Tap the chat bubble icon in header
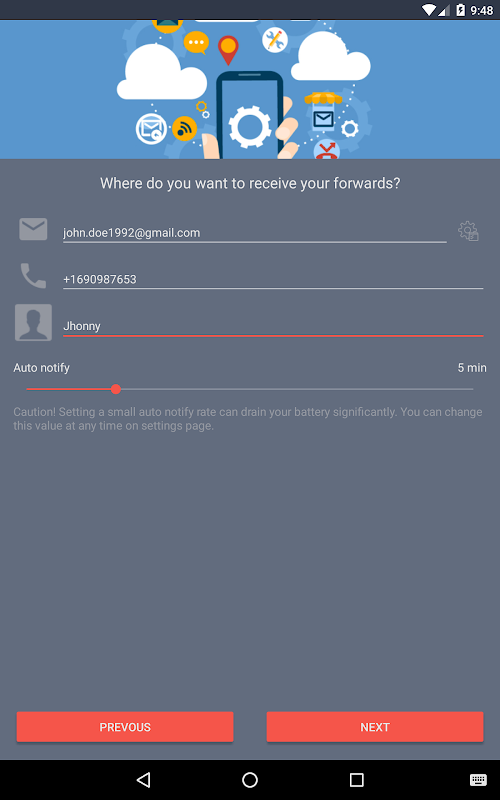The height and width of the screenshot is (800, 500). point(196,43)
